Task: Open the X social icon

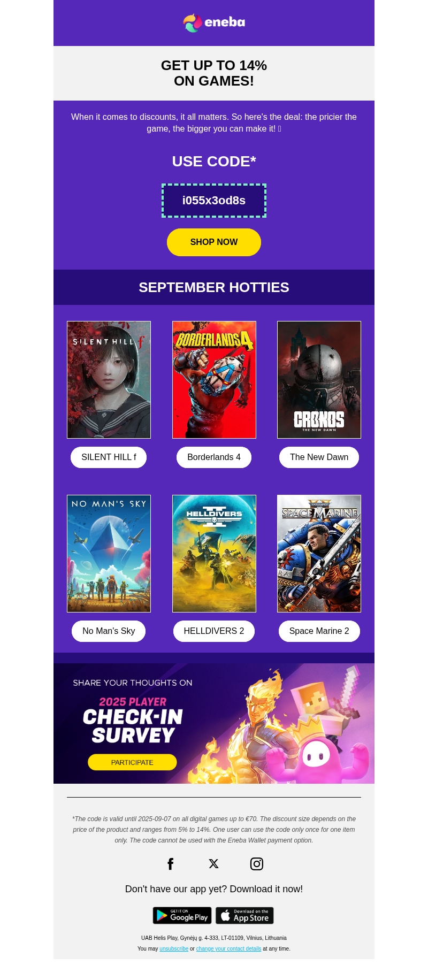Action: (x=213, y=864)
